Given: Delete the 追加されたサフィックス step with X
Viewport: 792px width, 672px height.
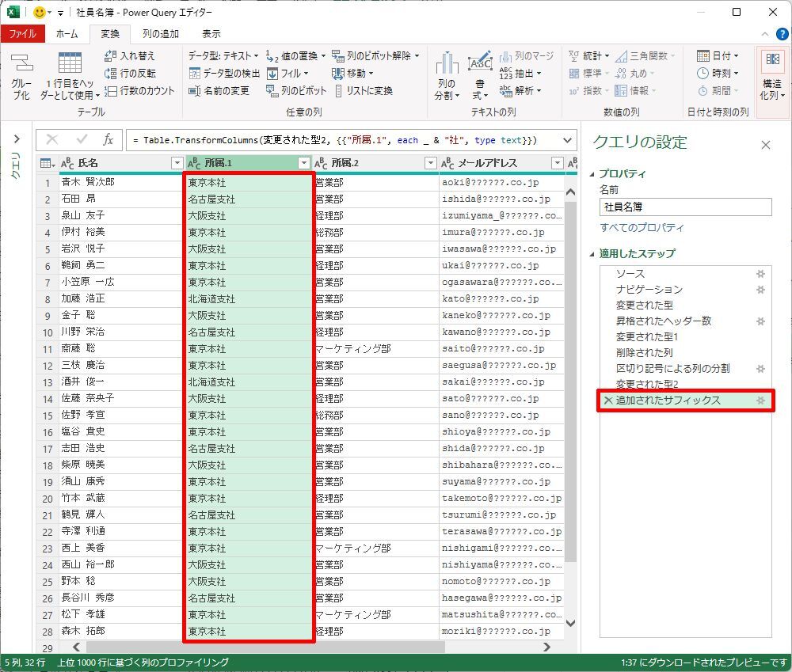Looking at the screenshot, I should coord(607,401).
